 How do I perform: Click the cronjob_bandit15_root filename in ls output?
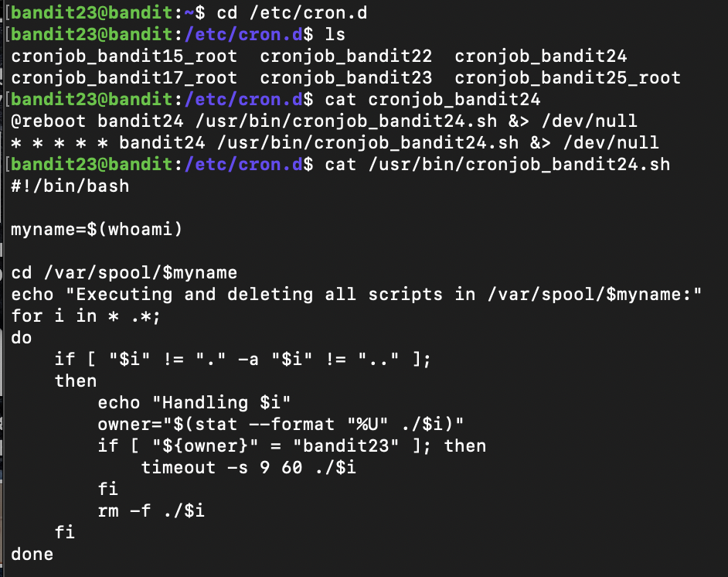[x=124, y=56]
